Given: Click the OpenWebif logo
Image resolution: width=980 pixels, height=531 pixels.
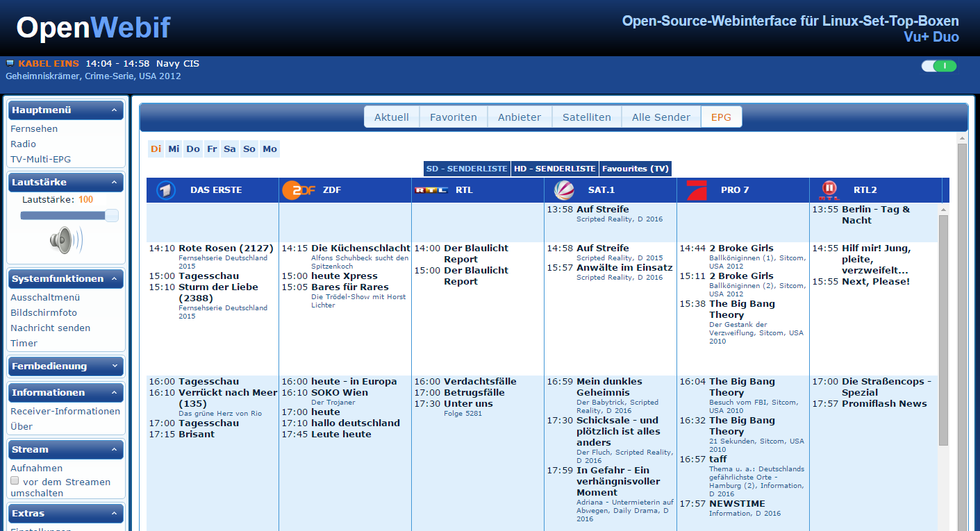Looking at the screenshot, I should tap(93, 28).
